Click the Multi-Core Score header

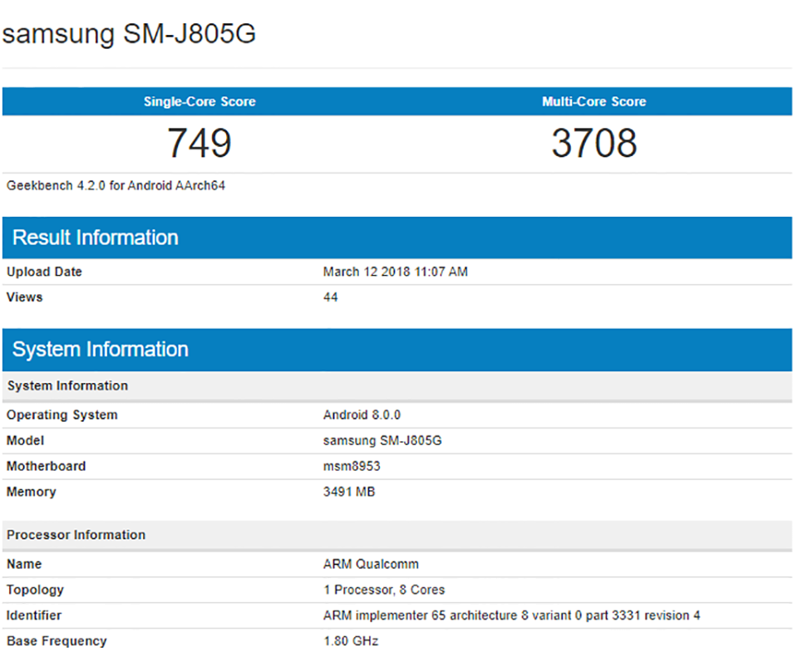click(594, 101)
